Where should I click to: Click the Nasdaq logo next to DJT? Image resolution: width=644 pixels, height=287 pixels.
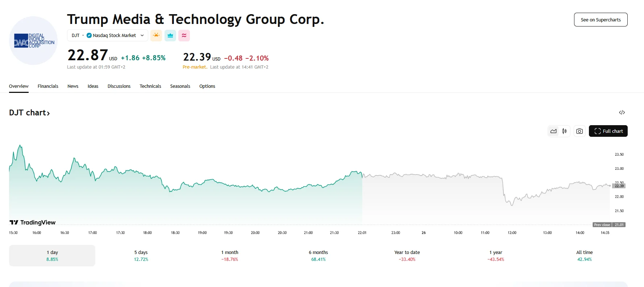89,35
